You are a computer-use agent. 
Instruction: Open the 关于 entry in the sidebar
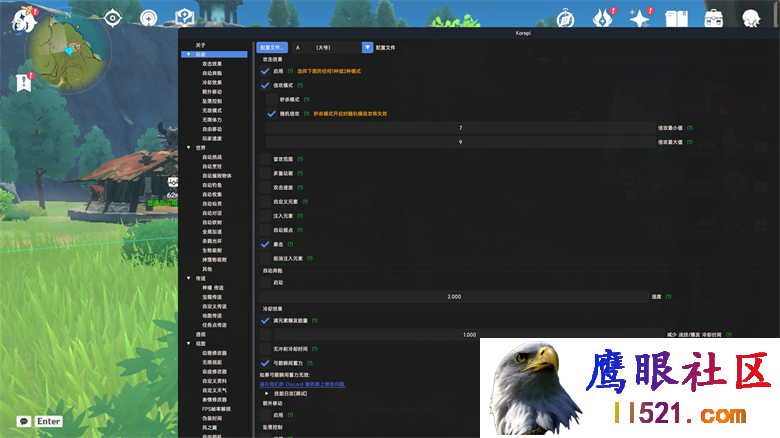[200, 45]
